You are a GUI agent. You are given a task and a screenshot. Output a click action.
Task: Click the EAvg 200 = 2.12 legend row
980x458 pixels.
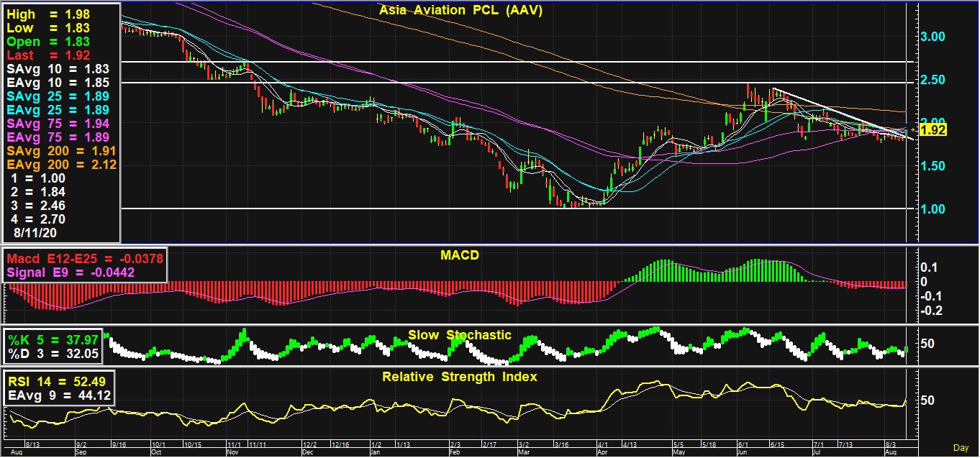pos(61,165)
